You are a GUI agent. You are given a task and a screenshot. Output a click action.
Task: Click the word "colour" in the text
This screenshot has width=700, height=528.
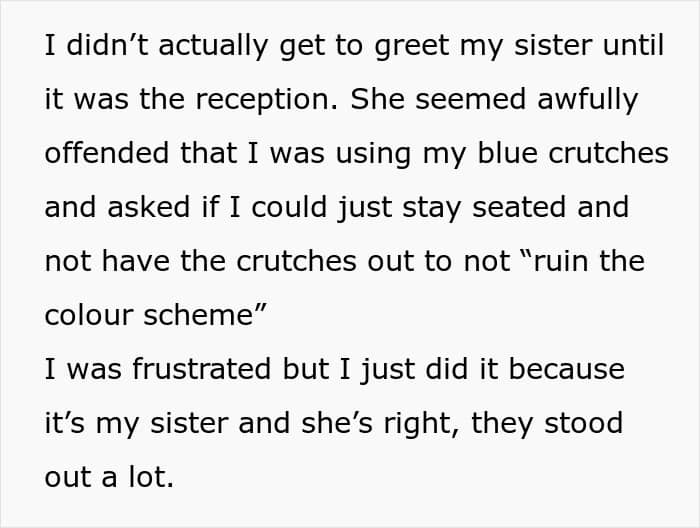pyautogui.click(x=88, y=315)
